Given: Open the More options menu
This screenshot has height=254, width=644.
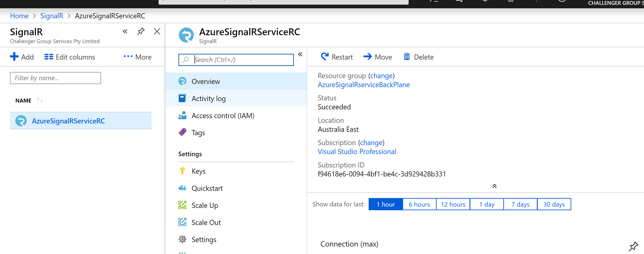Looking at the screenshot, I should tap(137, 57).
